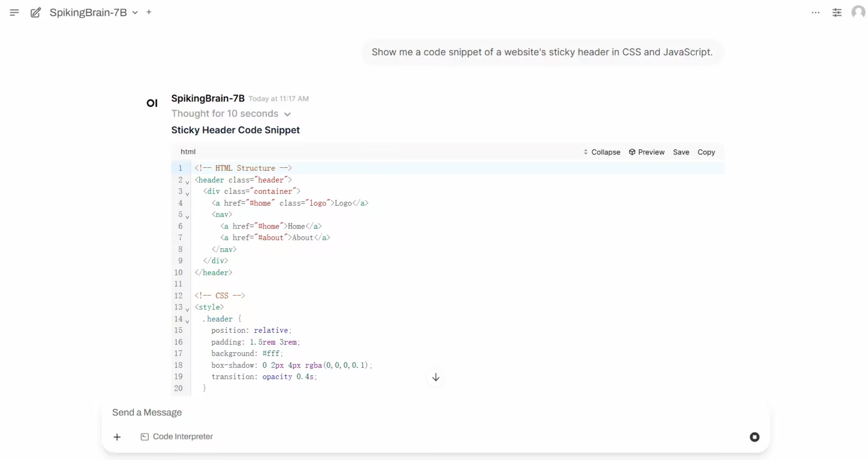Add another model with plus icon
The height and width of the screenshot is (460, 868).
tap(149, 12)
